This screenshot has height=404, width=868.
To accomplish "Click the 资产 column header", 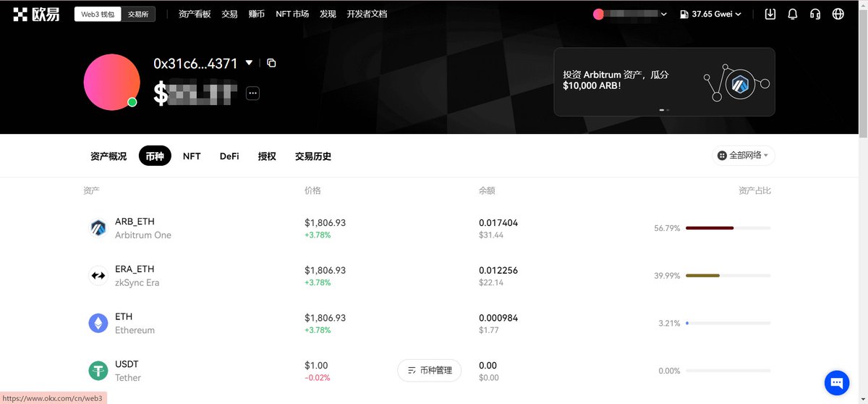I will [x=91, y=190].
